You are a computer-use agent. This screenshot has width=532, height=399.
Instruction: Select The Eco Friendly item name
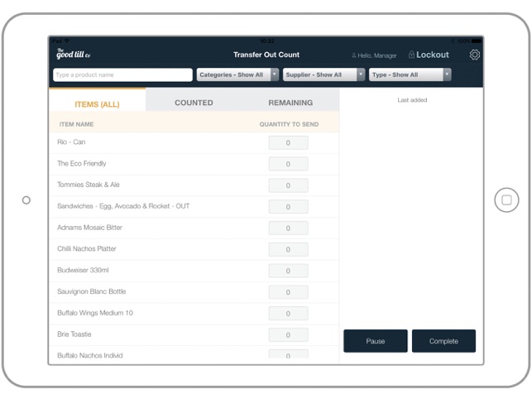tap(82, 163)
